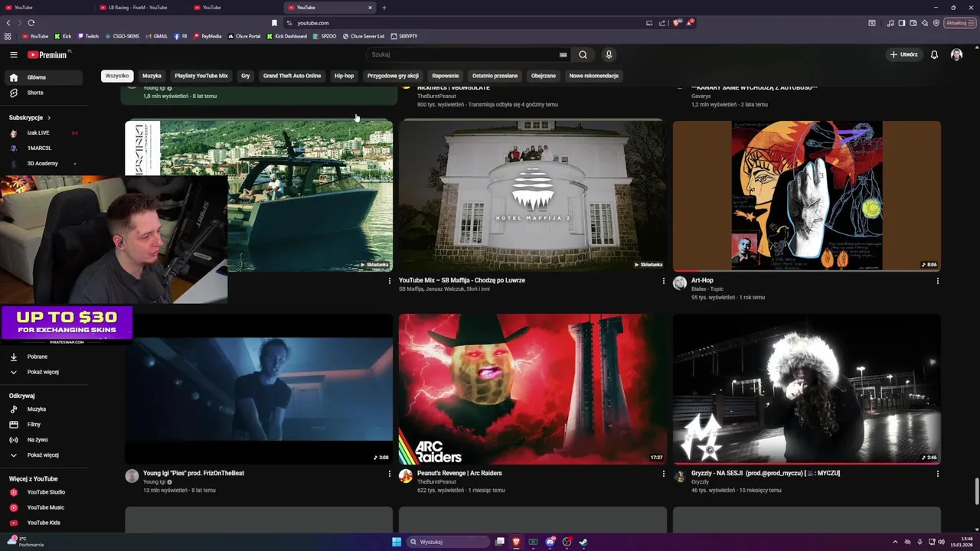This screenshot has width=980, height=551.
Task: Open Brave Shields lion icon
Action: click(677, 23)
